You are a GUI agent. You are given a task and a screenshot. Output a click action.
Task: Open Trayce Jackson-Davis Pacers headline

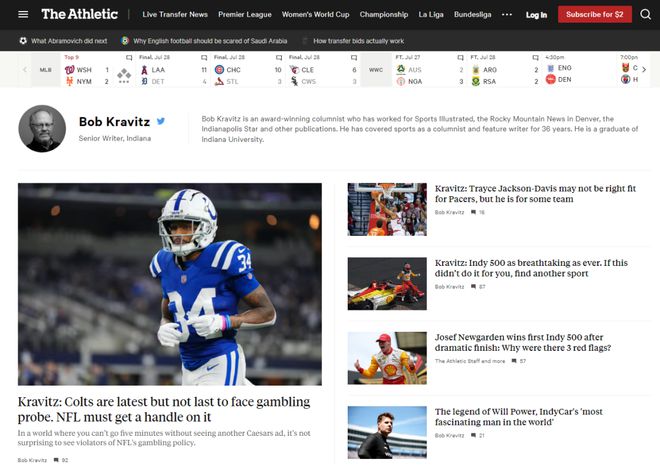point(535,194)
